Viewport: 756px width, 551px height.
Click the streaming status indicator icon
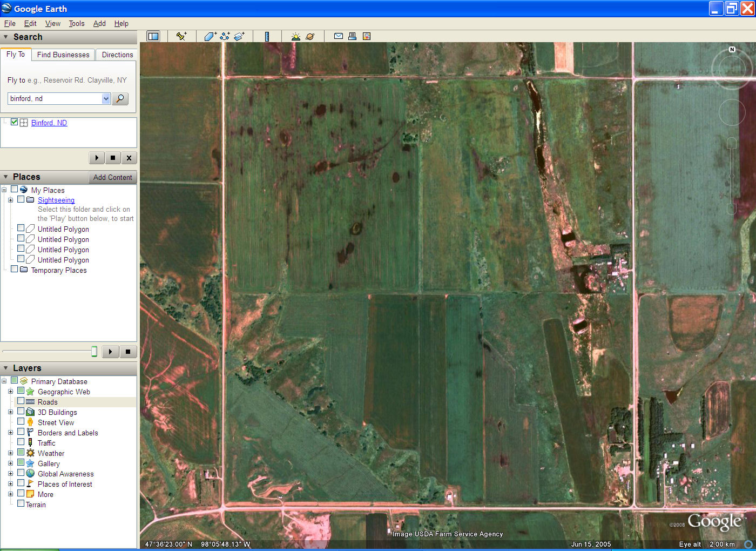(x=748, y=544)
